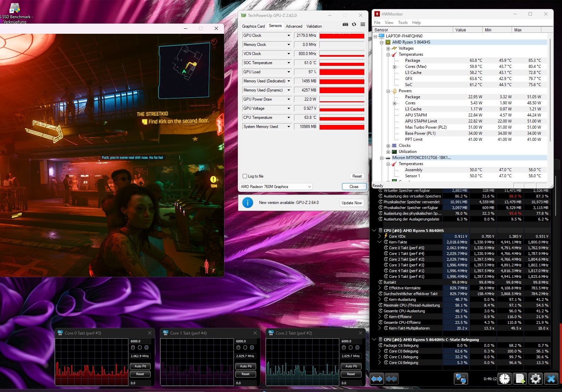Click the blue info icon in GPU-Z update notice
Screen dimensions: 562x392
point(248,203)
